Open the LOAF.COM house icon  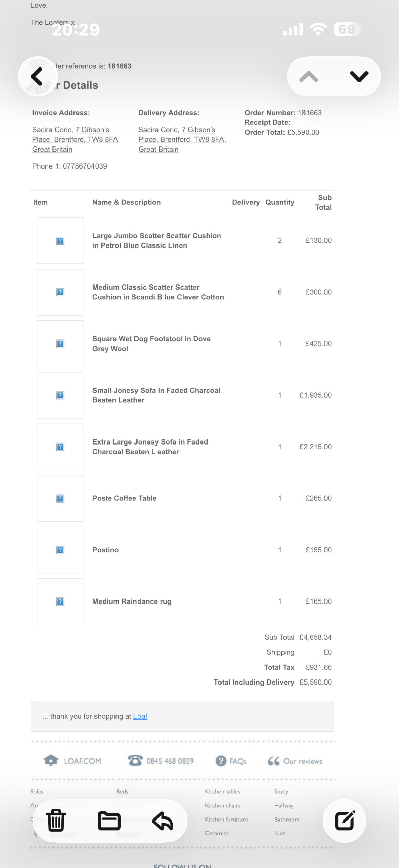[x=51, y=761]
